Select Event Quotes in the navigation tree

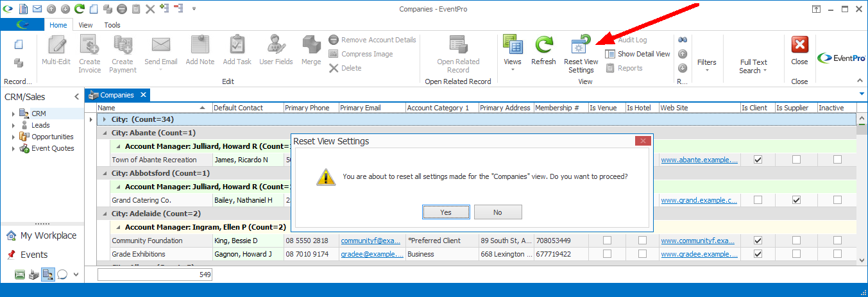click(x=53, y=148)
